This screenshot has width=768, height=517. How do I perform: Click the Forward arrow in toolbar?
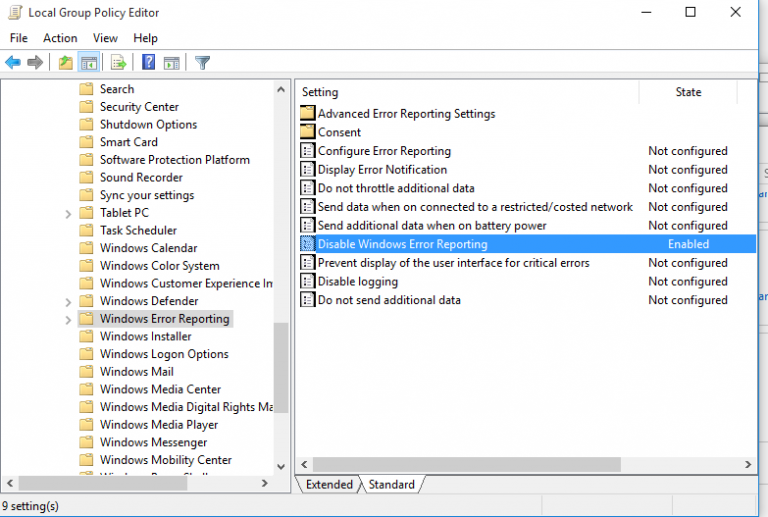coord(36,63)
